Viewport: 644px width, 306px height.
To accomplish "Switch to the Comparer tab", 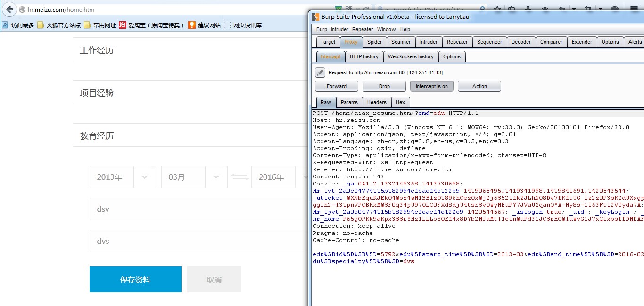I will pyautogui.click(x=551, y=42).
